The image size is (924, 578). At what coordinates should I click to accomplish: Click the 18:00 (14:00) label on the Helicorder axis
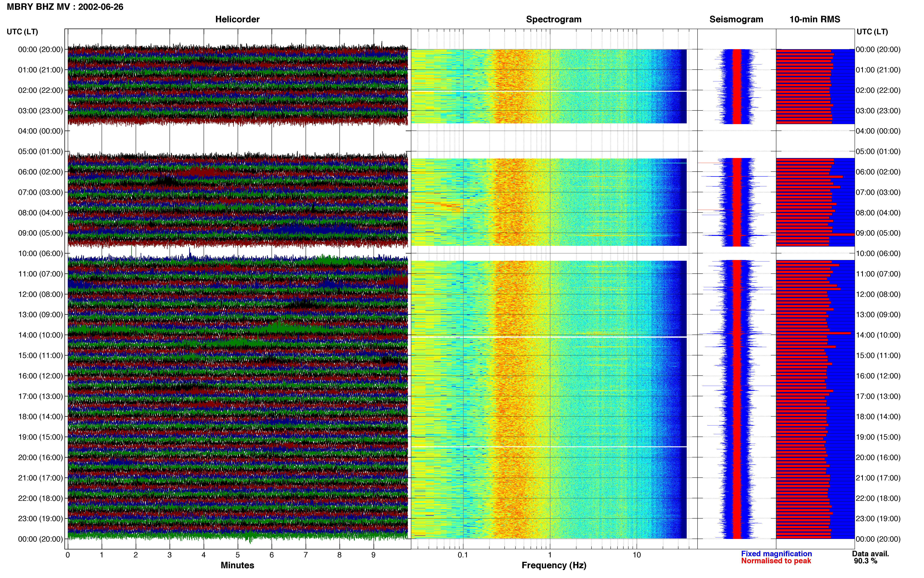[x=41, y=417]
